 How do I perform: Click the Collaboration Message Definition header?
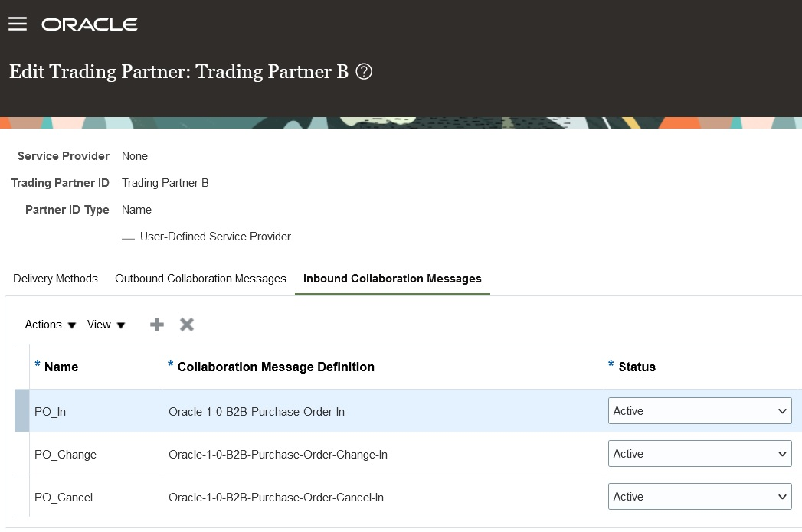click(275, 367)
